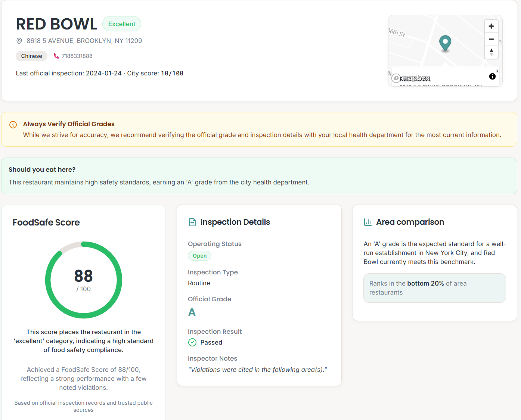
Task: Click the Should you eat here? heading
Action: tap(42, 169)
